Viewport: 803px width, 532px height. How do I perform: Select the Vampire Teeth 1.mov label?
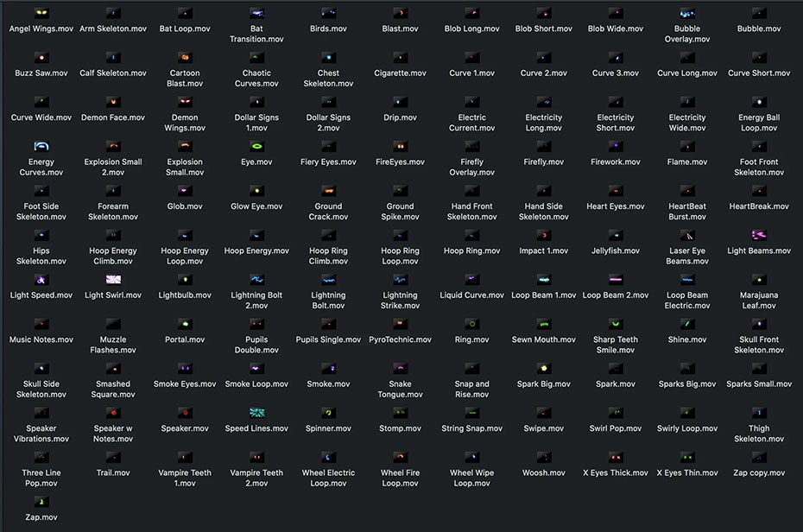pos(185,478)
